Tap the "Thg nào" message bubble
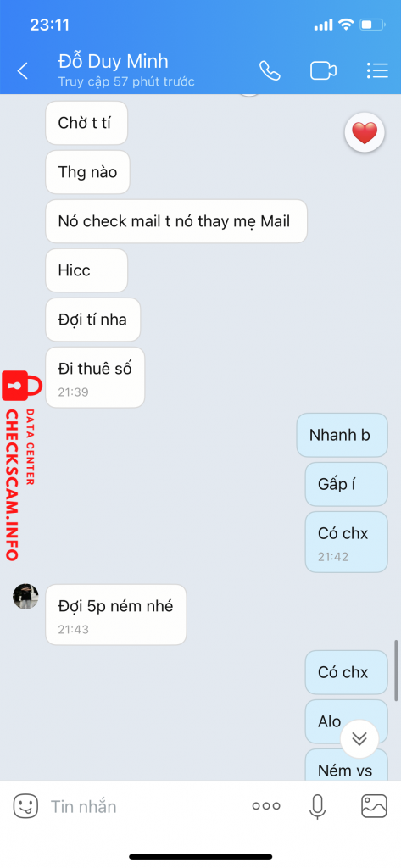The image size is (401, 868). [x=87, y=172]
